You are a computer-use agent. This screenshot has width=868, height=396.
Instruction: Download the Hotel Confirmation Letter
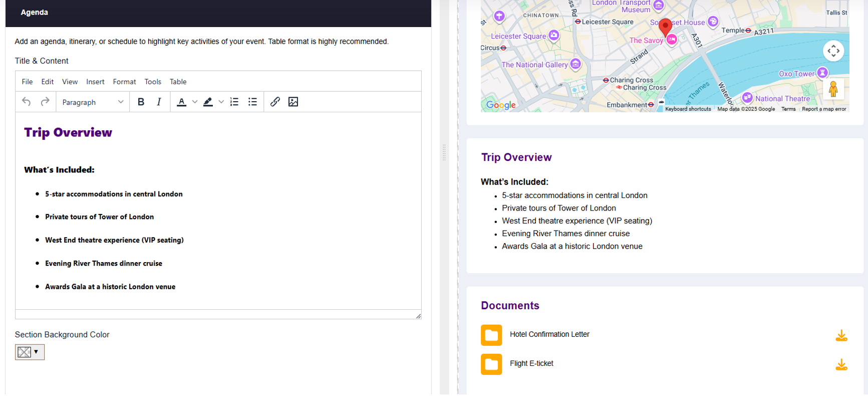[x=841, y=335]
